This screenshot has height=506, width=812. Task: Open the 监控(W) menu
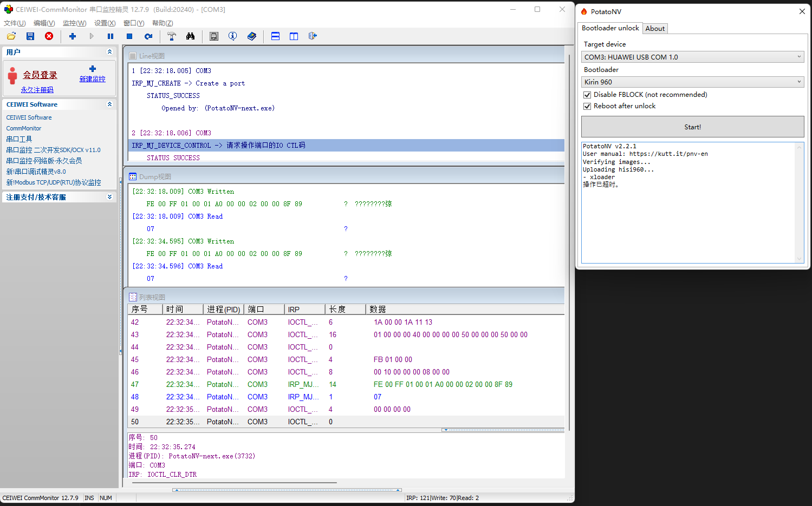click(x=74, y=23)
